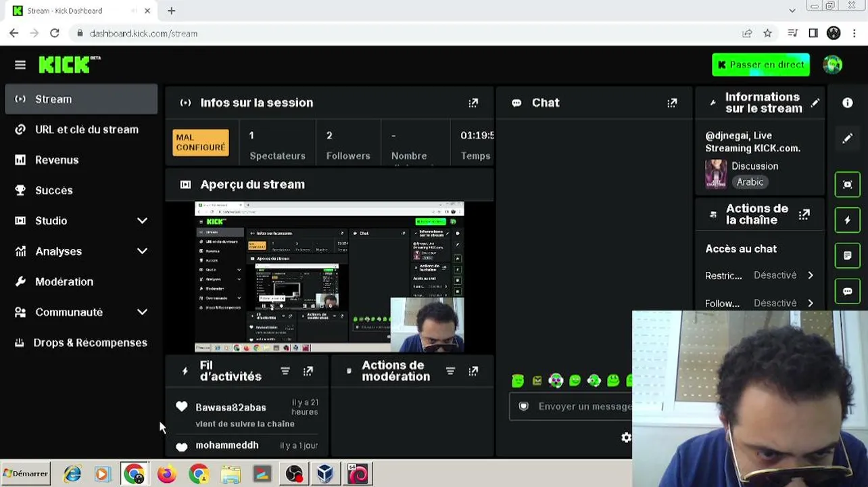Click the Discussion category thumbnail

pos(716,174)
